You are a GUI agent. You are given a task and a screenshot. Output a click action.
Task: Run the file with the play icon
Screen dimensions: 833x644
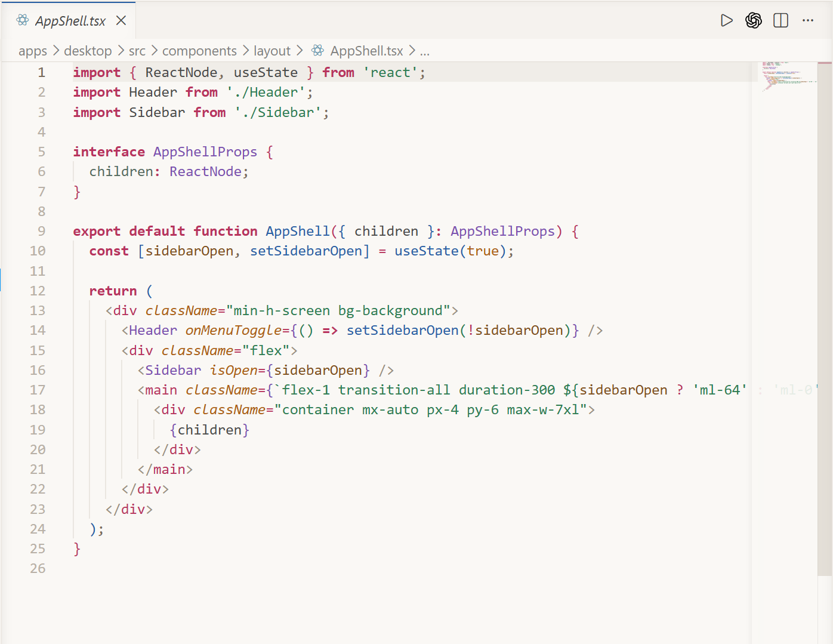point(726,20)
